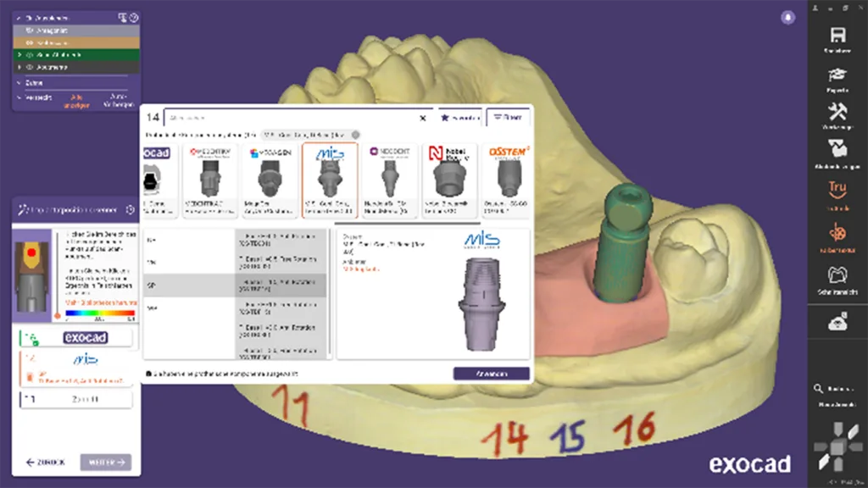Toggle eye icon on gray visibility row

click(30, 30)
